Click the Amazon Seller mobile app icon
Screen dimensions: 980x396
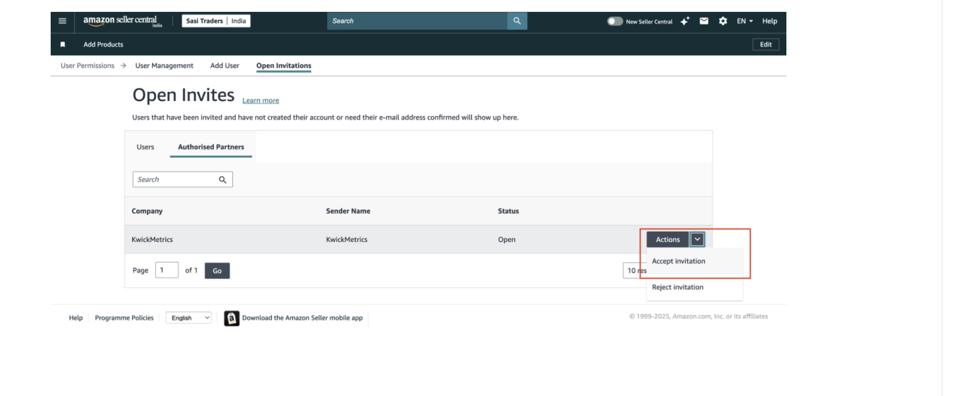click(x=232, y=318)
